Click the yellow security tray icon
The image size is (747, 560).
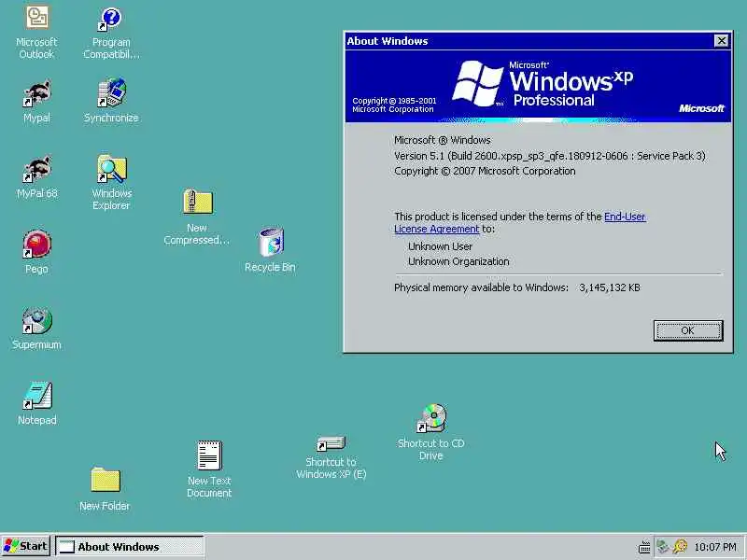pos(681,547)
